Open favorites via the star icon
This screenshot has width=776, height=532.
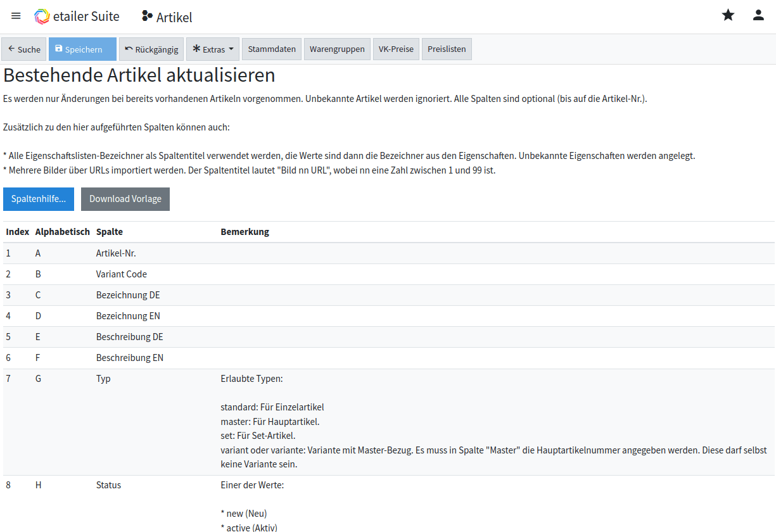click(728, 15)
